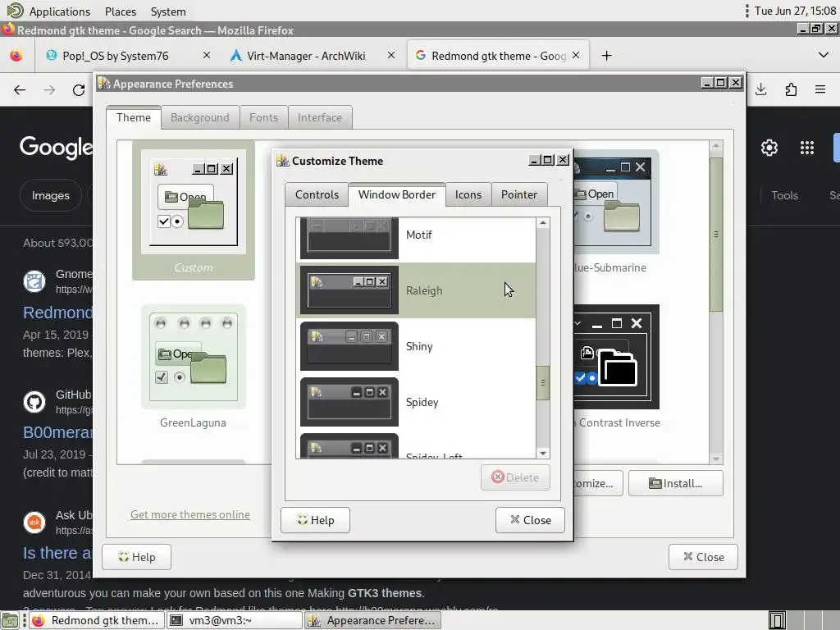Click the Install... button
Screen dimensions: 840x630
[x=676, y=483]
